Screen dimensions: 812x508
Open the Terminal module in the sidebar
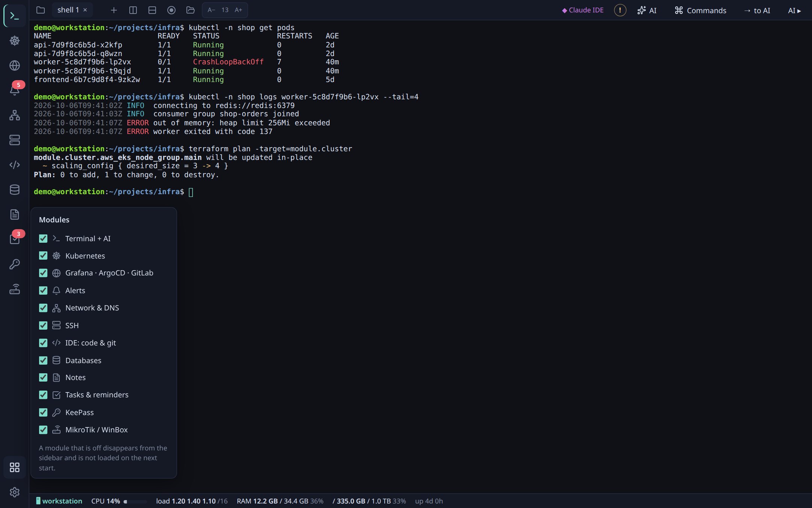(x=14, y=16)
